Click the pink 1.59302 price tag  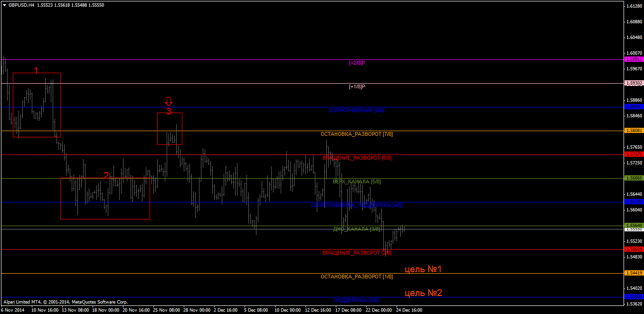pyautogui.click(x=634, y=83)
